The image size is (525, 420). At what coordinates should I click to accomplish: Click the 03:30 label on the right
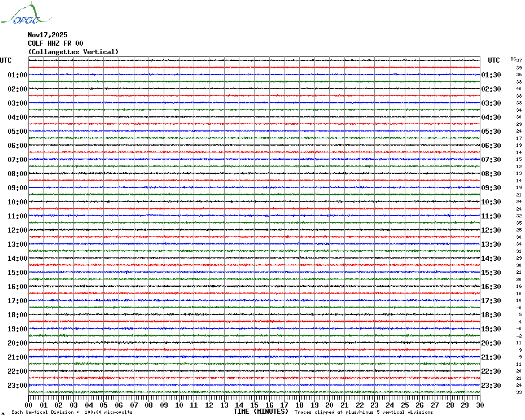491,103
